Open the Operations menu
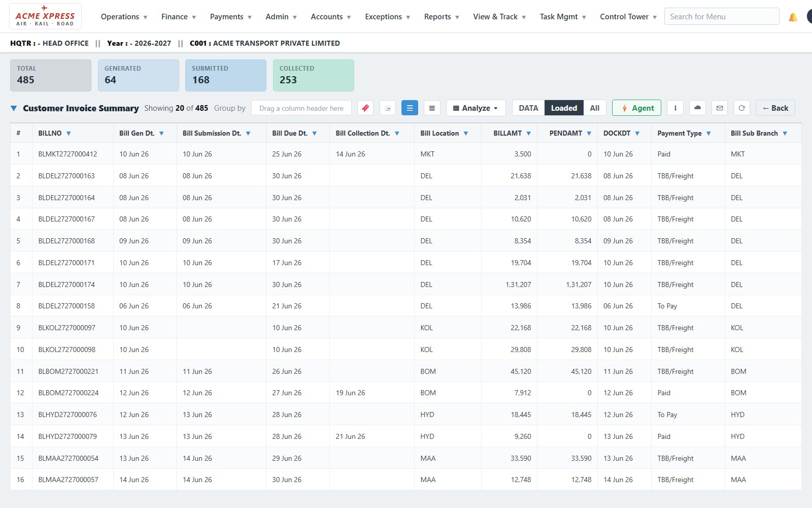This screenshot has width=812, height=508. click(124, 17)
